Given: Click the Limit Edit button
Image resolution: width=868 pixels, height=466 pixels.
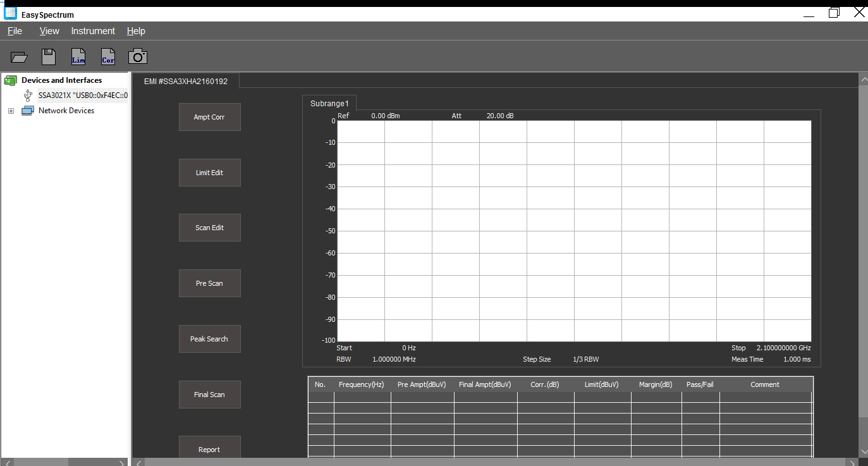Looking at the screenshot, I should coord(209,173).
